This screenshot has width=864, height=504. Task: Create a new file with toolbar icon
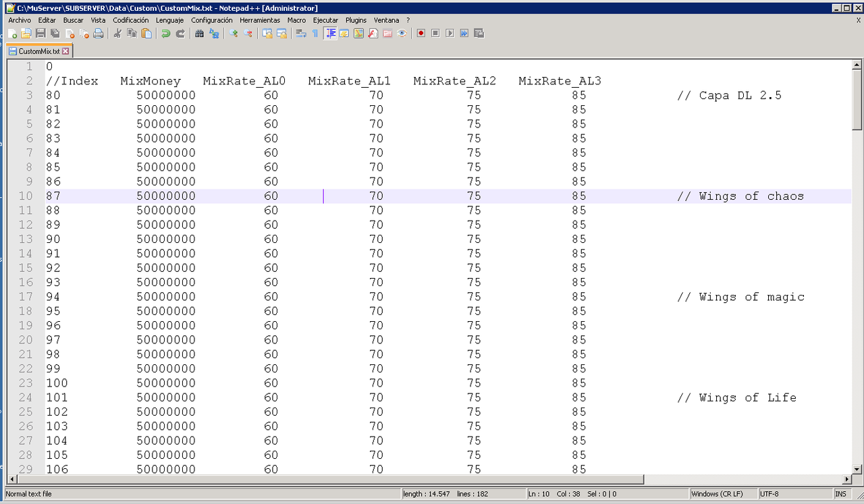point(12,33)
